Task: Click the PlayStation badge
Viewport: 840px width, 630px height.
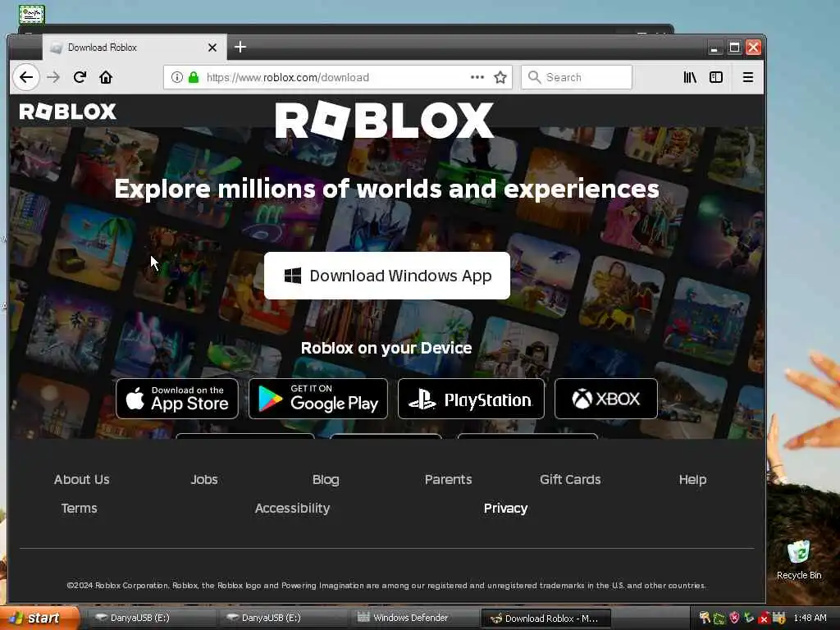Action: tap(471, 399)
